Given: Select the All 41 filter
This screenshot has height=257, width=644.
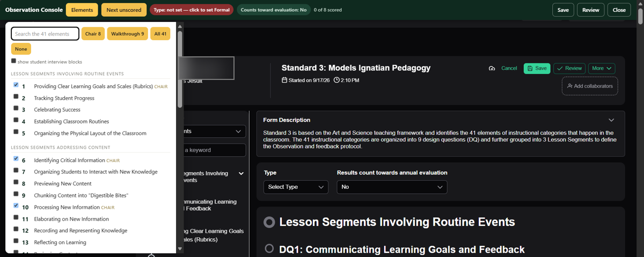Looking at the screenshot, I should (160, 34).
